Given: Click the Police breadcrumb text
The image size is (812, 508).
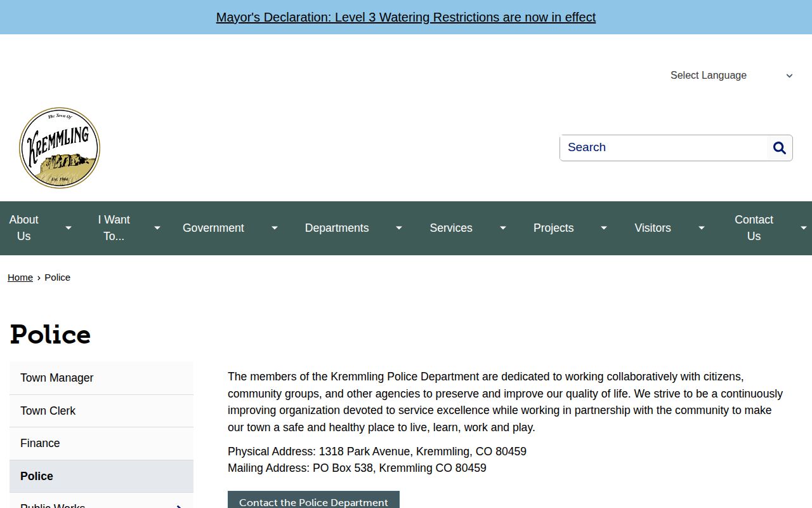Looking at the screenshot, I should tap(57, 277).
